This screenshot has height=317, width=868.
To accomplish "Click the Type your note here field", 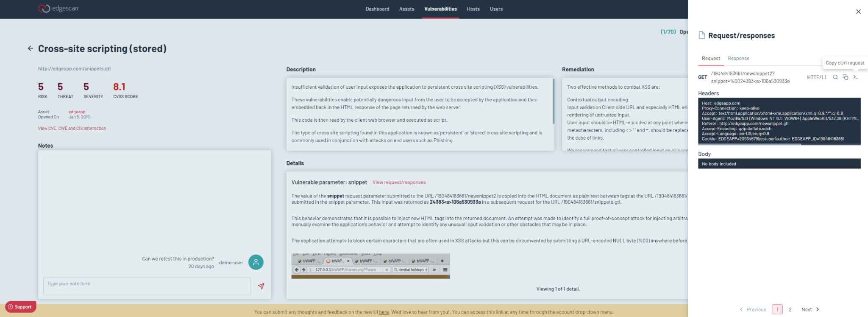I will point(147,286).
